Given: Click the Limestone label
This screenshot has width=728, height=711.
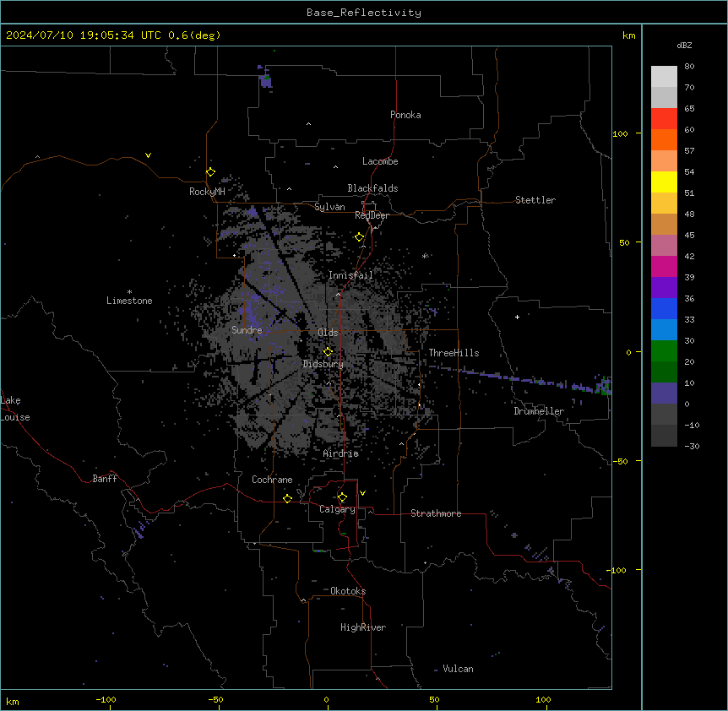Looking at the screenshot, I should click(x=129, y=301).
